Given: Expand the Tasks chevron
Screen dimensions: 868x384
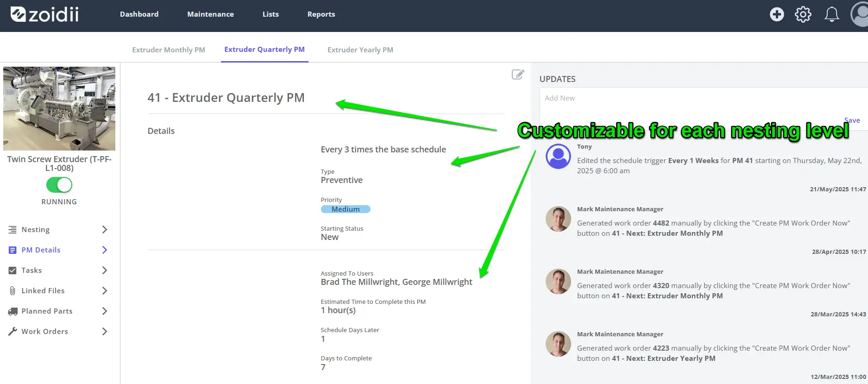Looking at the screenshot, I should [x=104, y=271].
